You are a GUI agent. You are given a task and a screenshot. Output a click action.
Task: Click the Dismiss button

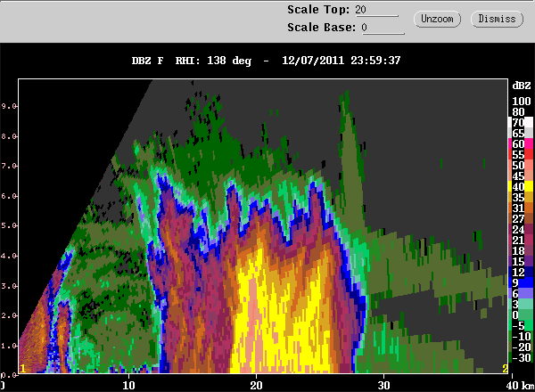(x=497, y=19)
